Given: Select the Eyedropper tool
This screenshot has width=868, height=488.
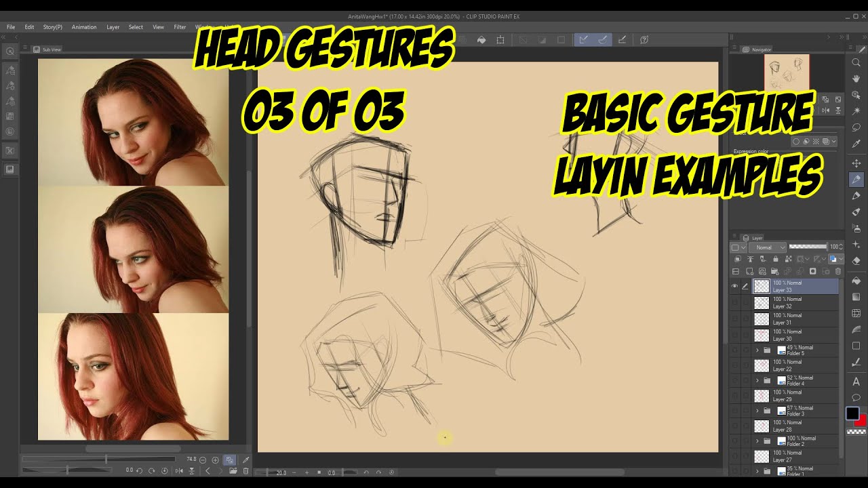Looking at the screenshot, I should coord(856,144).
